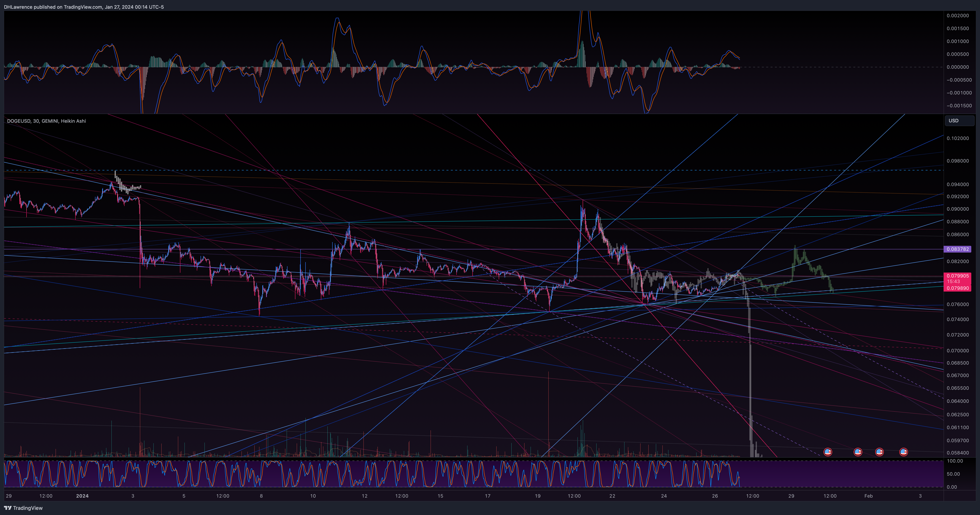Image resolution: width=980 pixels, height=515 pixels.
Task: Click date label 19 on time axis
Action: (x=538, y=496)
